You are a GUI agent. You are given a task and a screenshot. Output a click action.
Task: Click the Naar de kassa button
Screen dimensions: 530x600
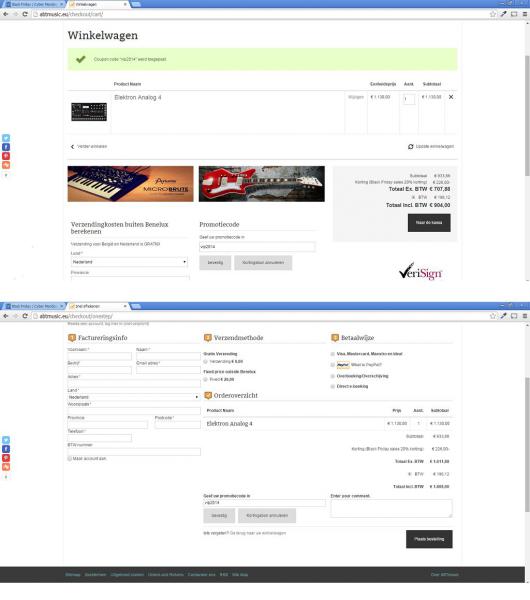(x=429, y=223)
